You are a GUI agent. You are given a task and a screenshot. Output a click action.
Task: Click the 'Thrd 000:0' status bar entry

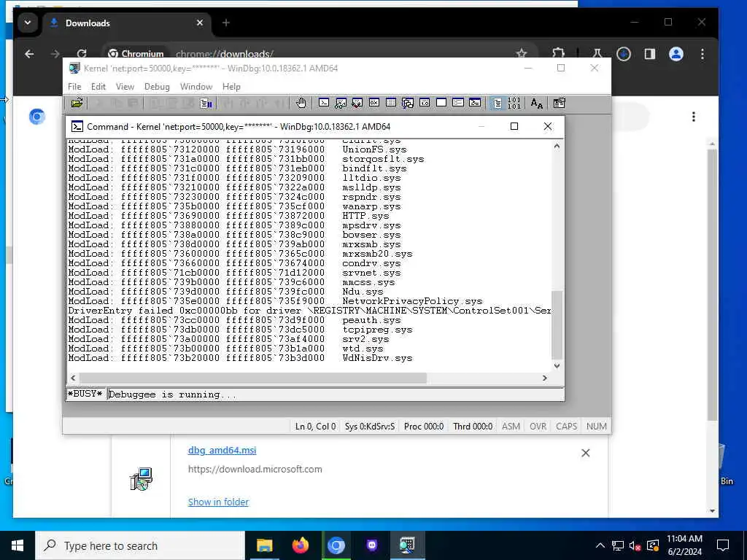(x=473, y=426)
